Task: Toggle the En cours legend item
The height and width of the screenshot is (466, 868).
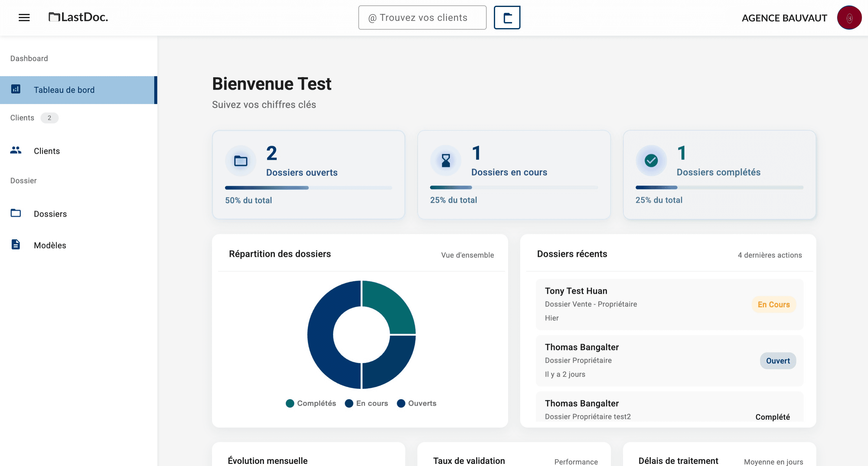Action: [366, 403]
